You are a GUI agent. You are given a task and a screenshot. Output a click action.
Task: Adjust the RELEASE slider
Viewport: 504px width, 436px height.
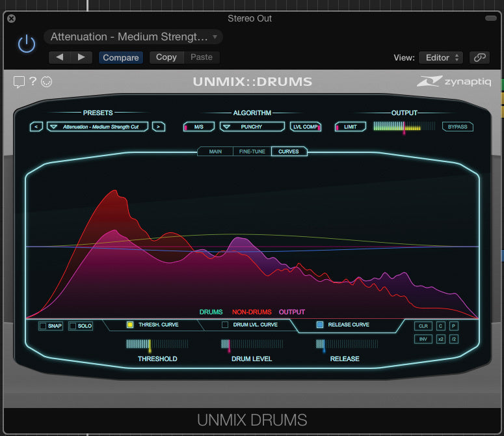(347, 344)
